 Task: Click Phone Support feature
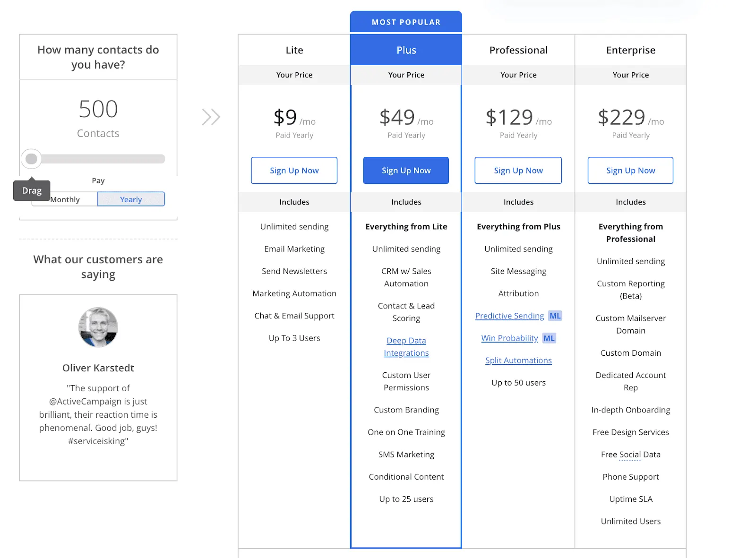(x=631, y=476)
